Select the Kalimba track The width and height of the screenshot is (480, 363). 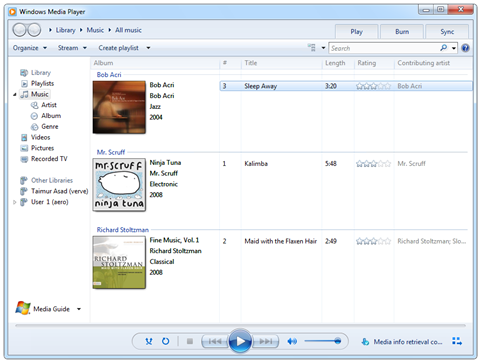tap(346, 164)
